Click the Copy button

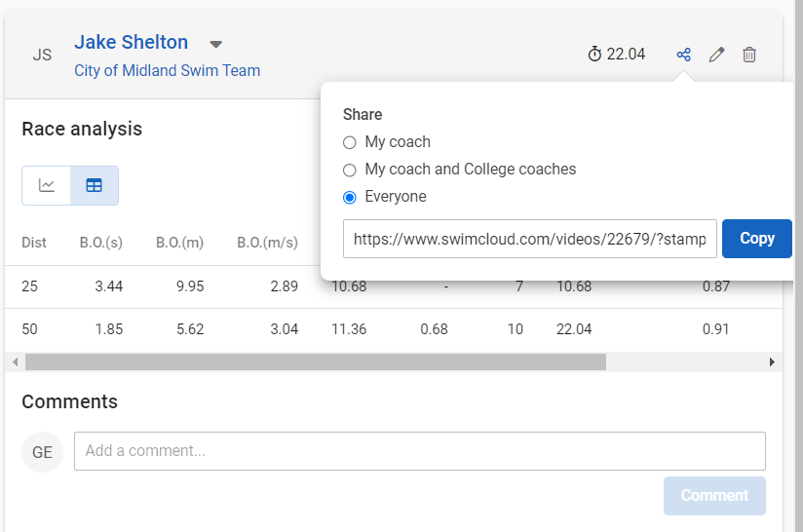point(757,239)
